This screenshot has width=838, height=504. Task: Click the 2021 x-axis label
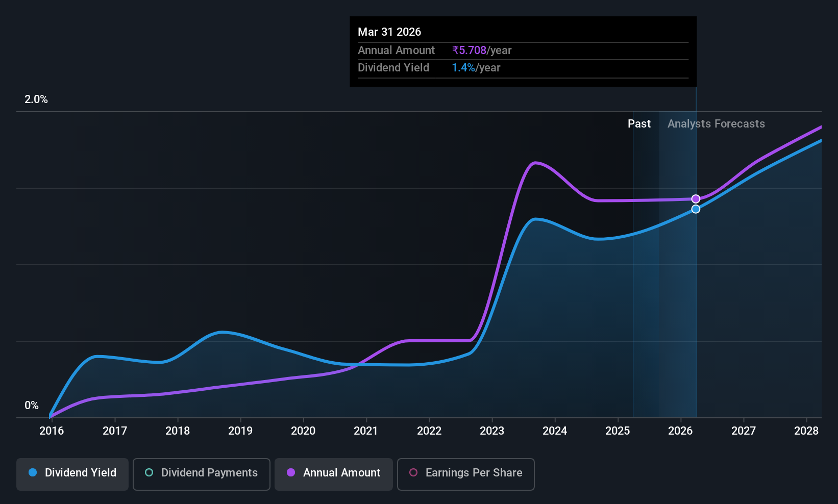coord(366,431)
